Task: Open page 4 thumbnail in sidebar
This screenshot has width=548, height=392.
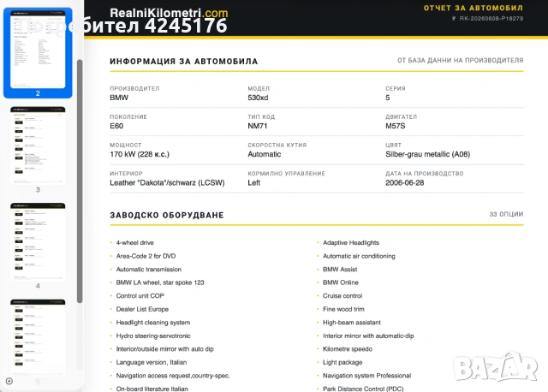Action: click(38, 241)
